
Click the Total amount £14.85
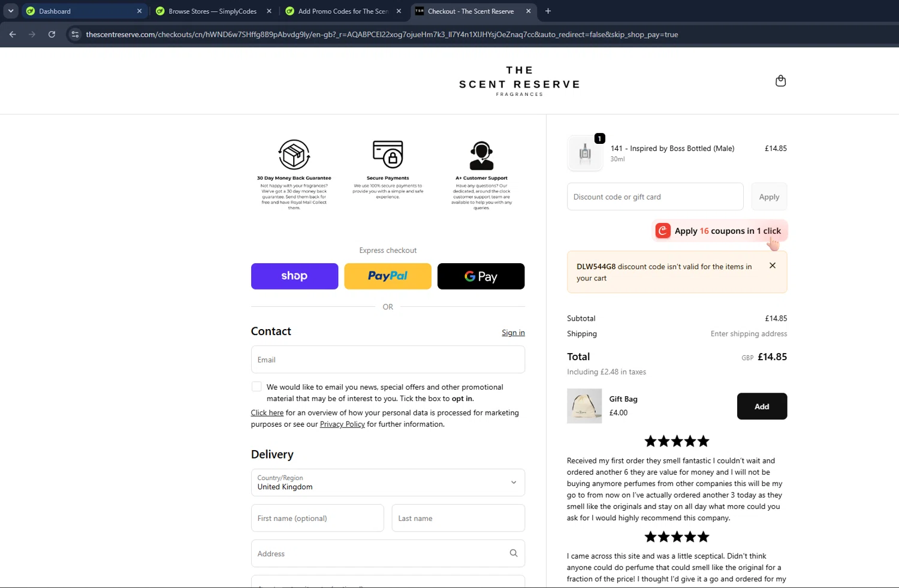click(772, 357)
